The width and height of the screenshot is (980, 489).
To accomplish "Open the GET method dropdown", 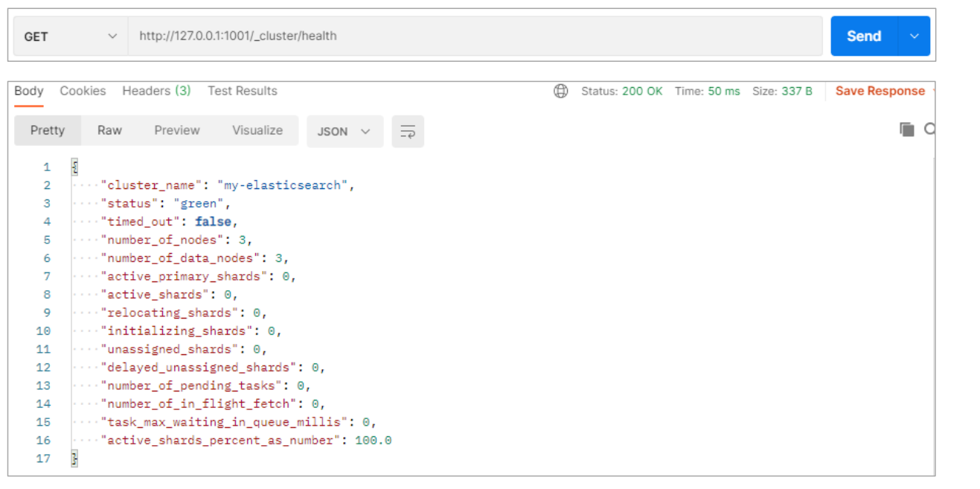I will 70,36.
